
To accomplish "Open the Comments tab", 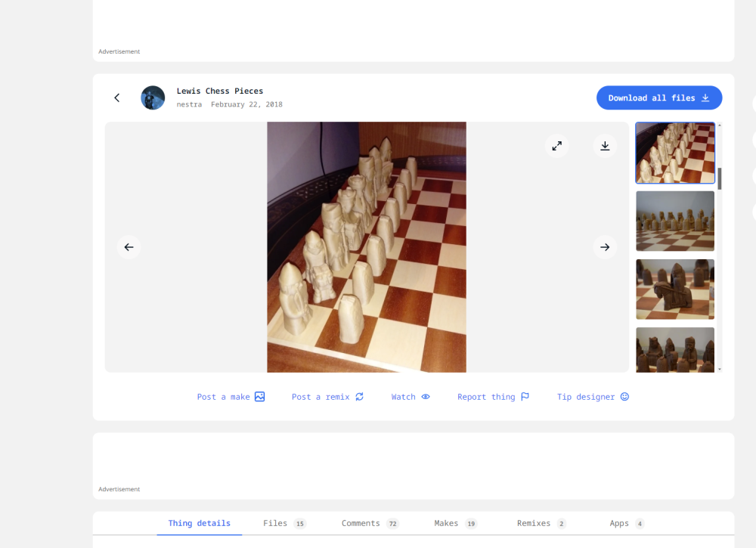I will coord(370,523).
